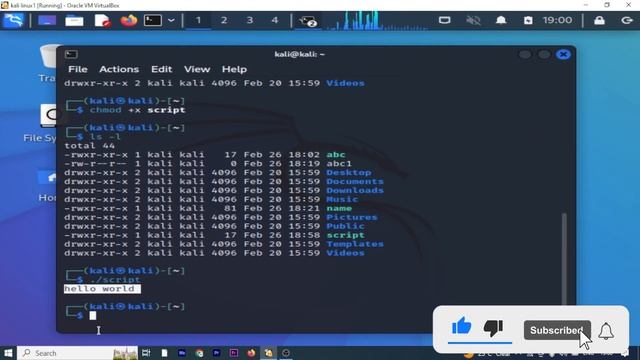Viewport: 640px width, 360px height.
Task: Switch to workspace 3
Action: 249,20
